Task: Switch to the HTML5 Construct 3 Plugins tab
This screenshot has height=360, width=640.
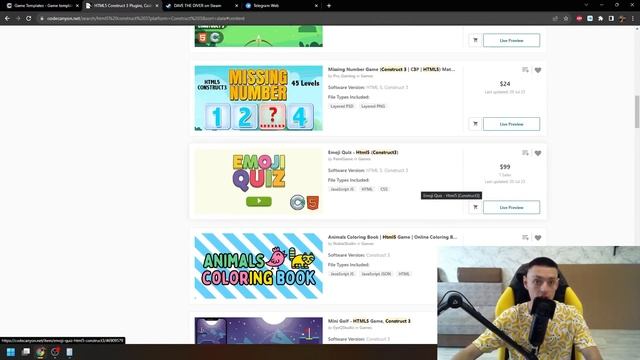Action: 122,6
